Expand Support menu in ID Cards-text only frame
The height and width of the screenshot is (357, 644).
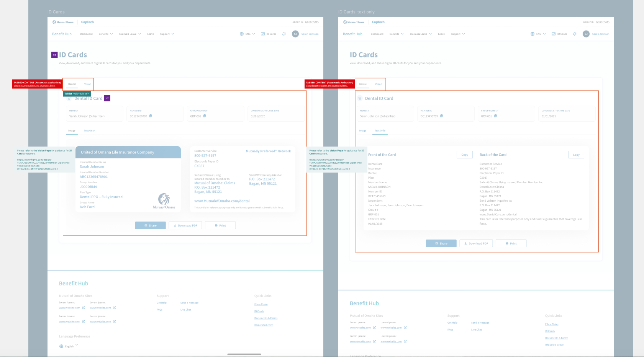(x=458, y=34)
